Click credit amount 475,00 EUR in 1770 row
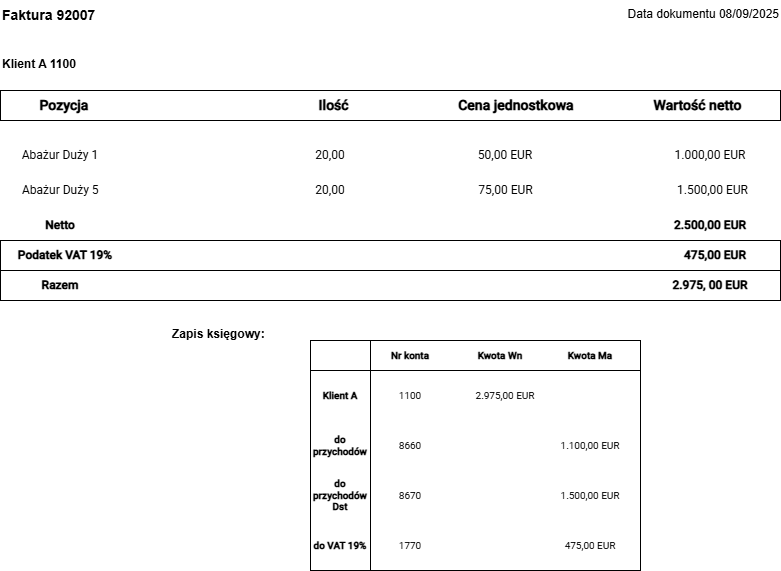This screenshot has width=781, height=571. pos(590,546)
